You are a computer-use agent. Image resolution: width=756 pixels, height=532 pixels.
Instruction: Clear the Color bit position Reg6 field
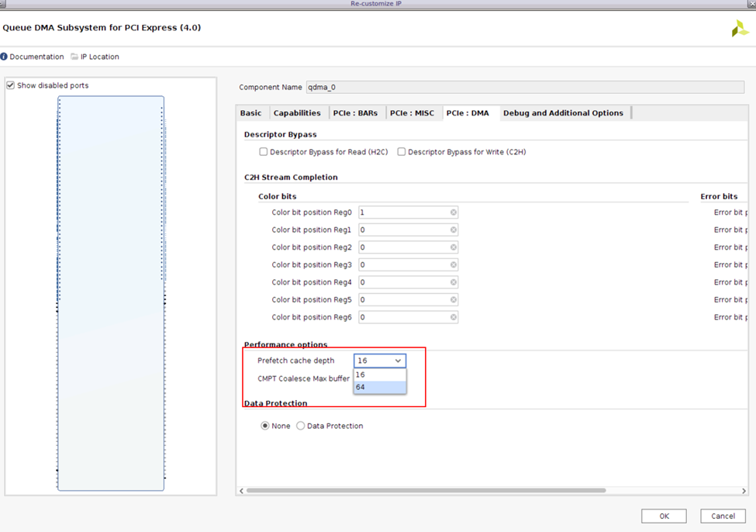click(x=454, y=317)
